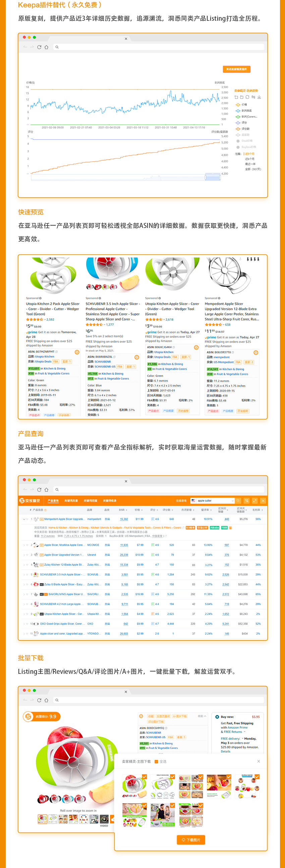Click the BS榜单 tag button
Screen dimensions: 285x868
point(190,528)
